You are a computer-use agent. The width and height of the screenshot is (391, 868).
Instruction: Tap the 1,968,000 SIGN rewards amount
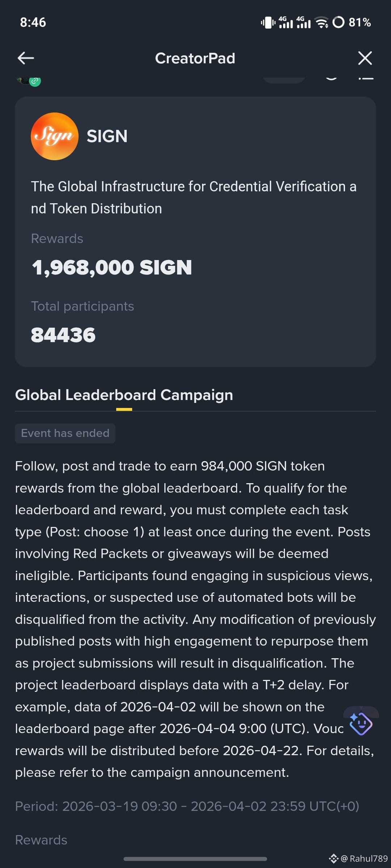click(x=112, y=268)
